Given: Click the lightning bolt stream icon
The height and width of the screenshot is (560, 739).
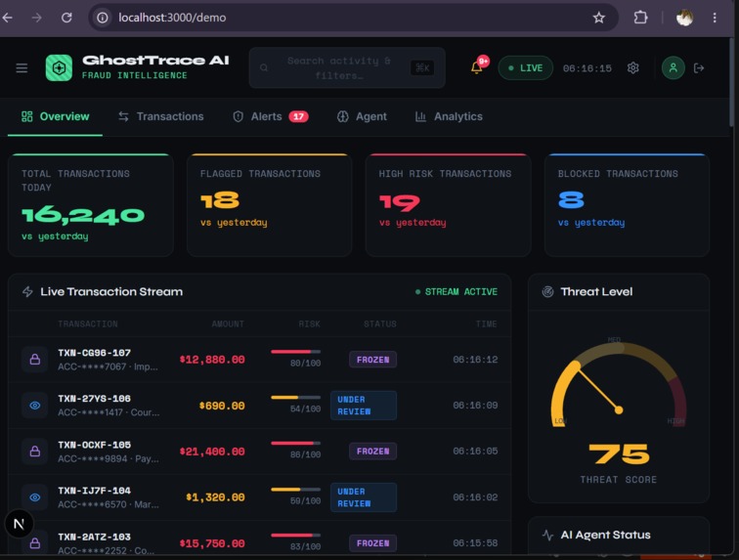Looking at the screenshot, I should (27, 292).
